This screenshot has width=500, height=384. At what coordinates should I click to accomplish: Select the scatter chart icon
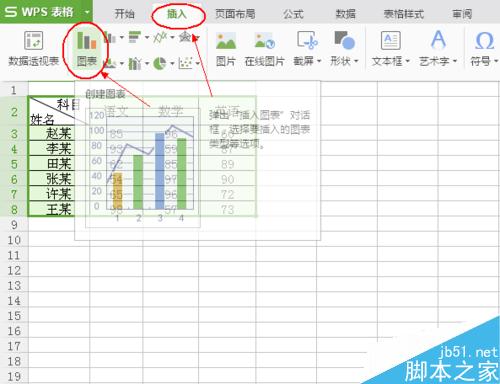pos(185,63)
